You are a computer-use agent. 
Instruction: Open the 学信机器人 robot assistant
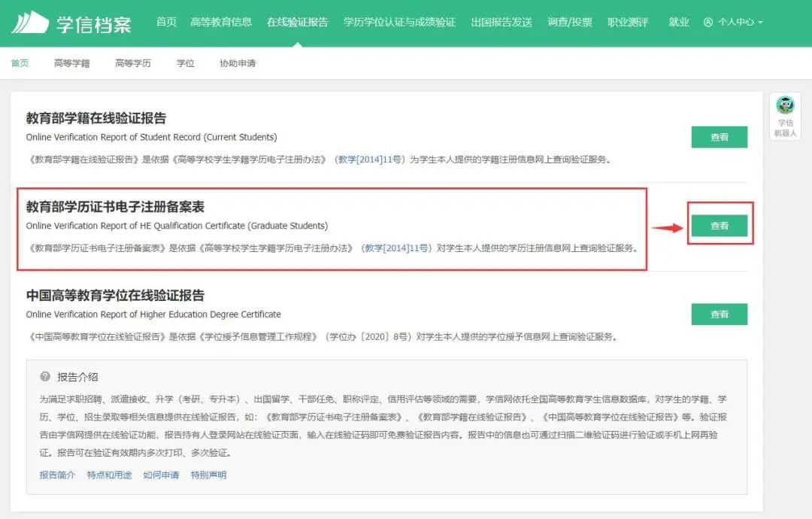point(785,117)
